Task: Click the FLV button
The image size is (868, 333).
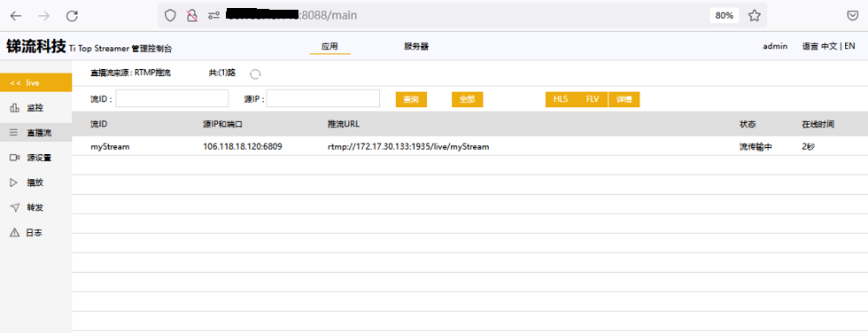Action: tap(593, 99)
